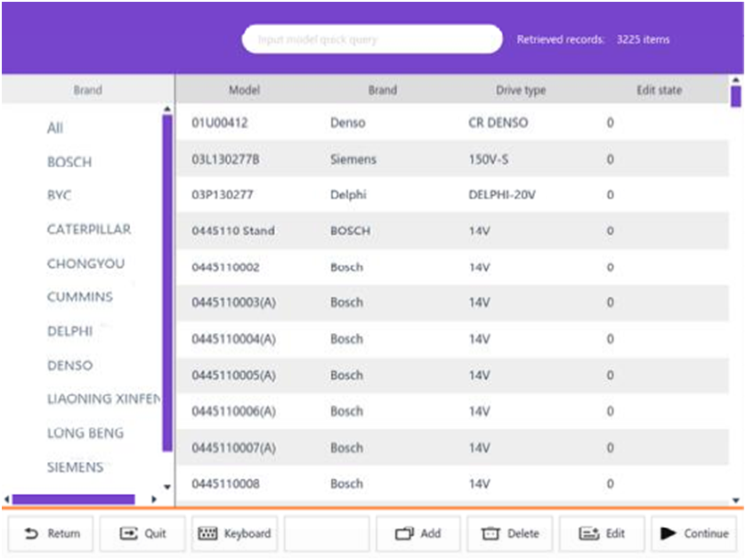The image size is (746, 560).
Task: Sort by Model column header
Action: click(x=244, y=90)
